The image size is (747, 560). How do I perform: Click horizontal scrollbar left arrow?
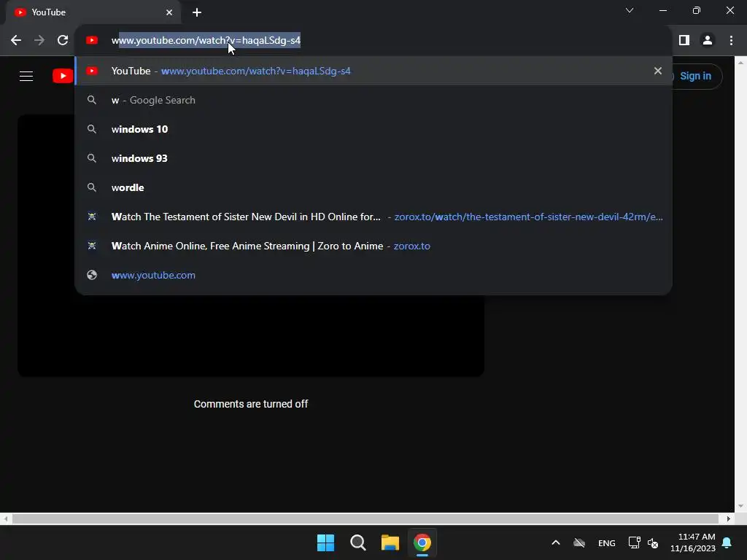tap(5, 518)
